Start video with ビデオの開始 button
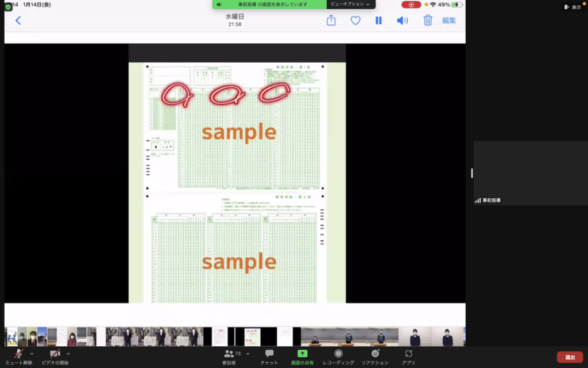This screenshot has width=588, height=368. point(55,354)
